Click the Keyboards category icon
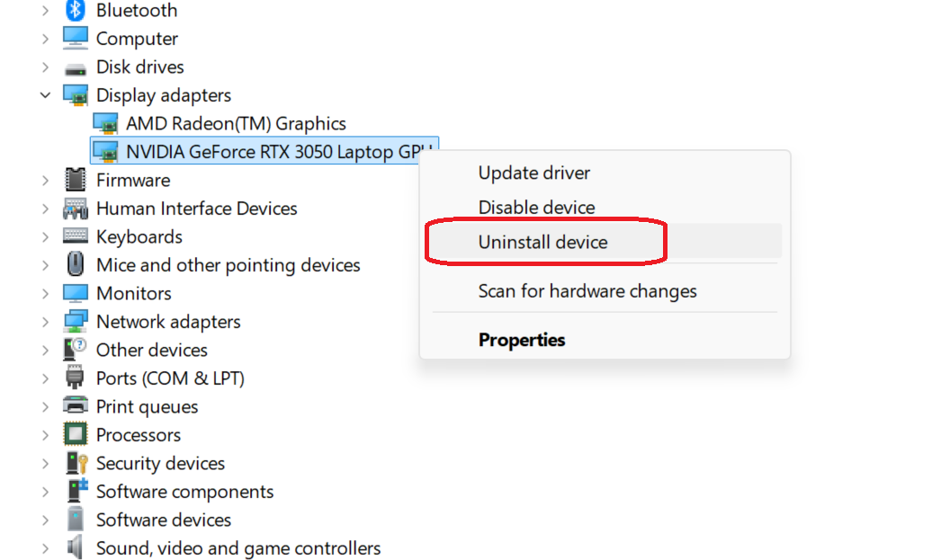The image size is (932, 560). point(76,237)
